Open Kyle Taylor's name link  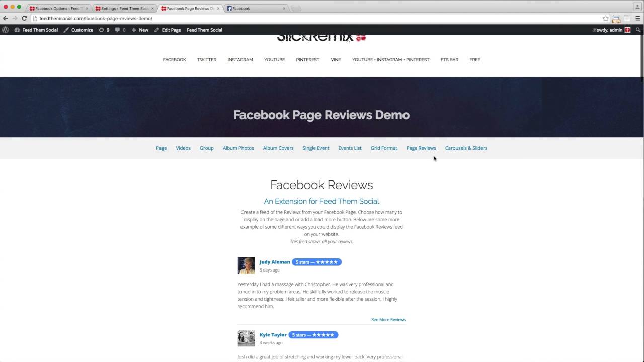[273, 335]
